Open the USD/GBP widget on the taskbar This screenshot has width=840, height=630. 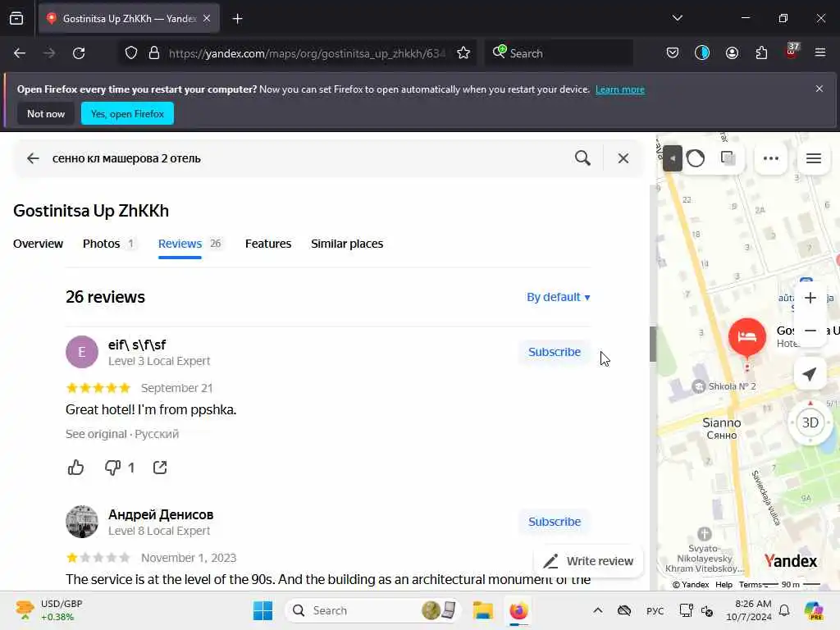coord(49,610)
